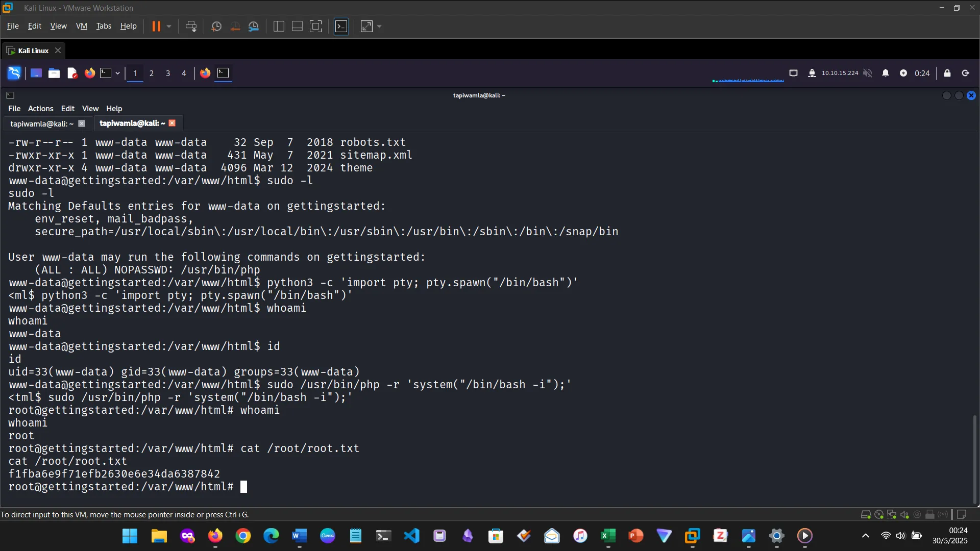The width and height of the screenshot is (980, 551).
Task: Toggle fullscreen view in VMware toolbar
Action: click(316, 26)
